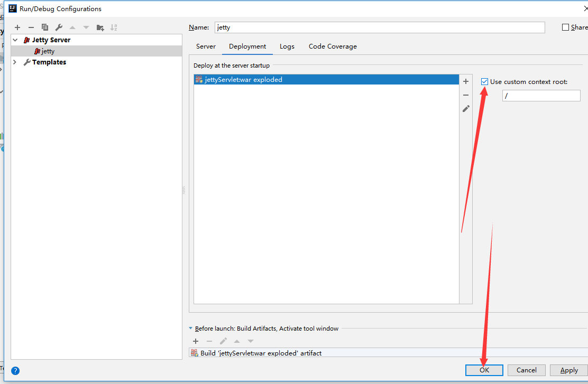This screenshot has height=384, width=588.
Task: Move before launch task down
Action: pos(251,341)
